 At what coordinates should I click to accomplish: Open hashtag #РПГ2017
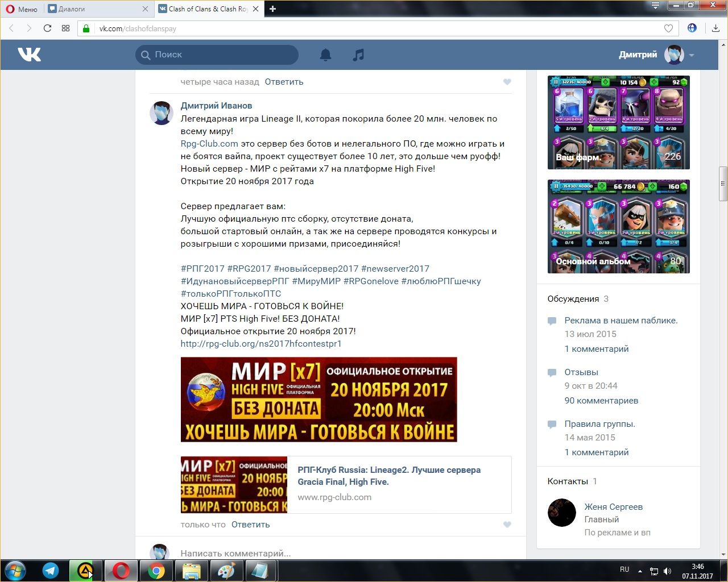pos(202,269)
